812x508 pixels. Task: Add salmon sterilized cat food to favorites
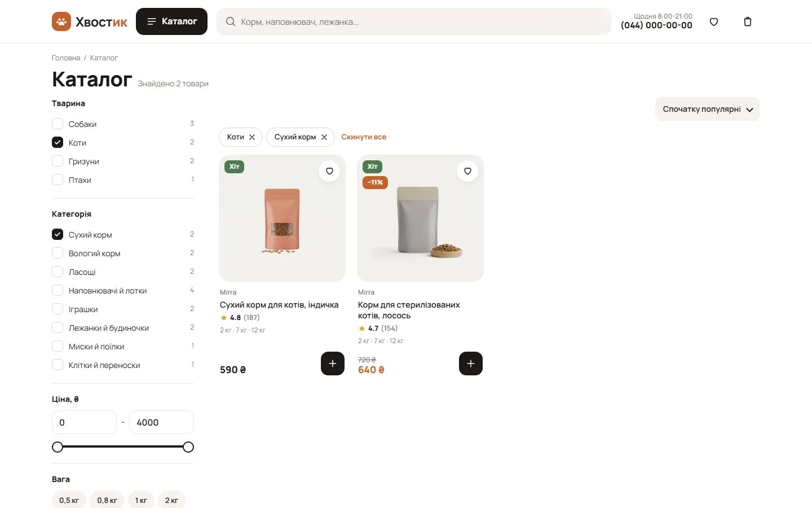click(x=467, y=171)
